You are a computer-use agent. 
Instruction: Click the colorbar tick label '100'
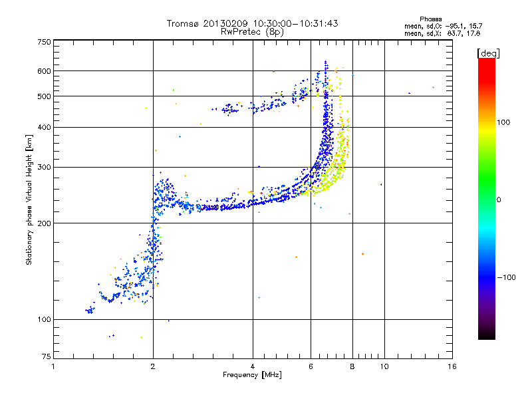click(503, 122)
